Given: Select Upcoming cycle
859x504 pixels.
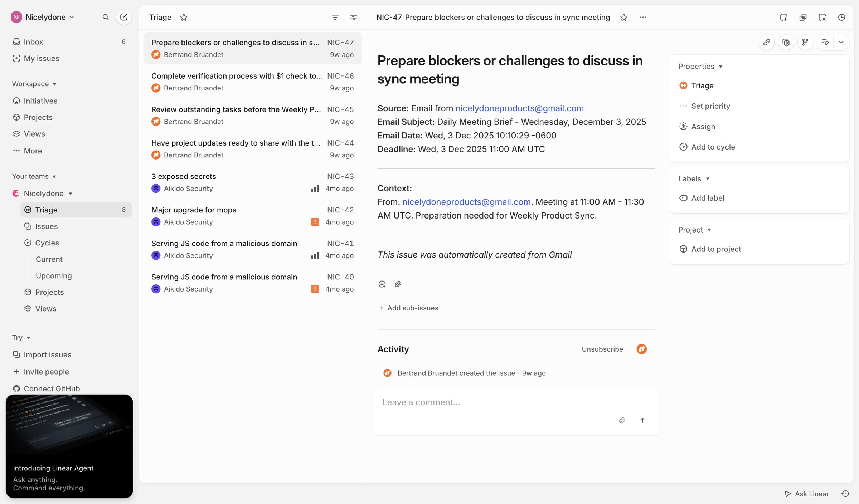Looking at the screenshot, I should tap(54, 276).
